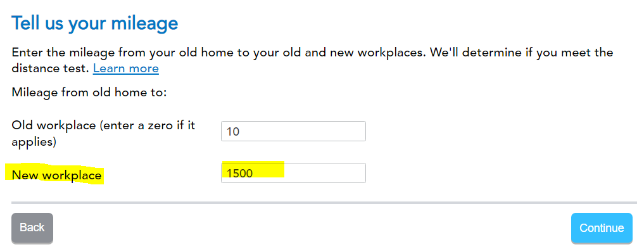Click "We'll determine if you meet the" text
The image size is (644, 249).
pyautogui.click(x=522, y=53)
